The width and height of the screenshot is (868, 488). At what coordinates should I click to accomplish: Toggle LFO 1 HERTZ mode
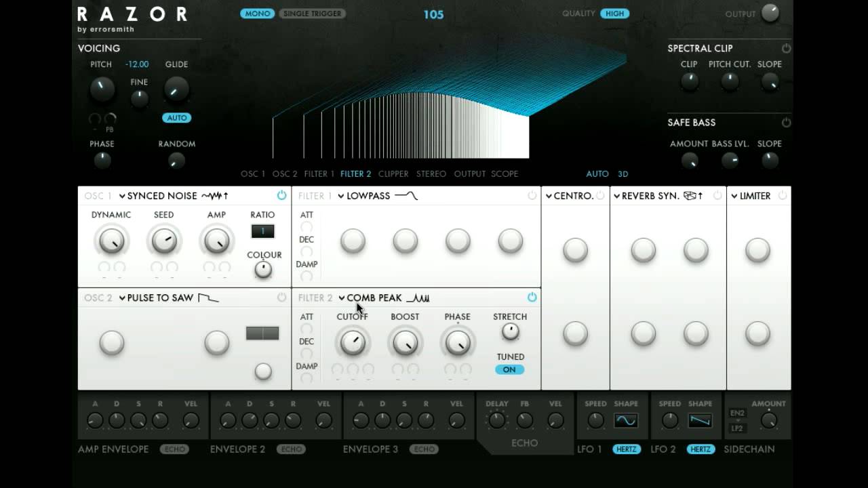click(627, 449)
